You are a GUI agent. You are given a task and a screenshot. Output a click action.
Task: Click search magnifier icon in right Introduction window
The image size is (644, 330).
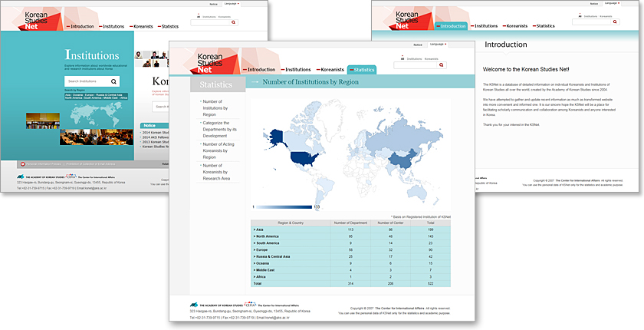[615, 22]
